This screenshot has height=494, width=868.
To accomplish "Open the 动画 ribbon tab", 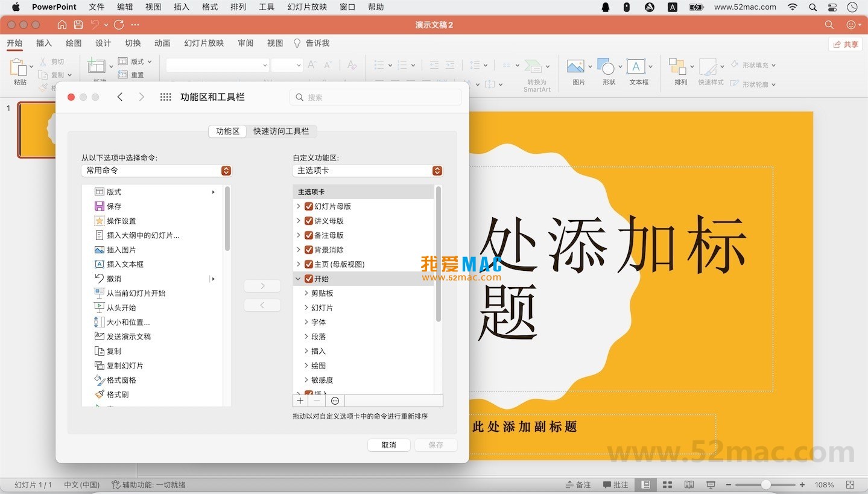I will (162, 43).
